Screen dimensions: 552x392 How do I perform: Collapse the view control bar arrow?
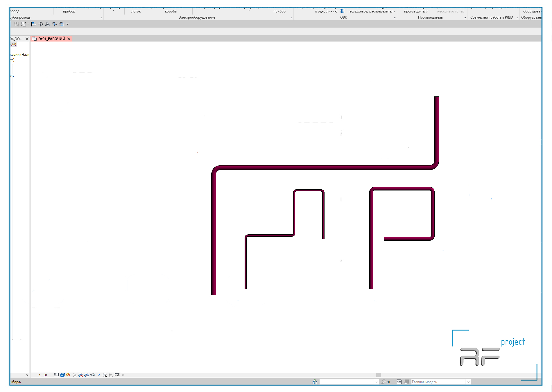coord(123,375)
